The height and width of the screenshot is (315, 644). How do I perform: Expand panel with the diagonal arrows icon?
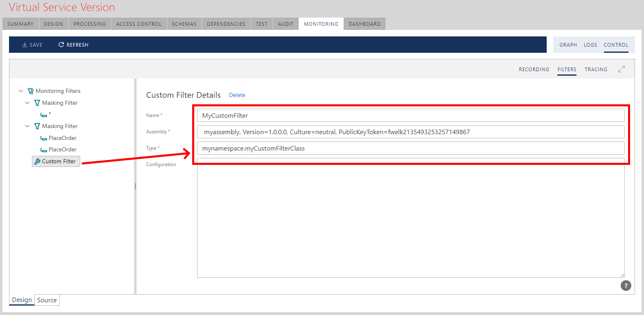point(622,70)
